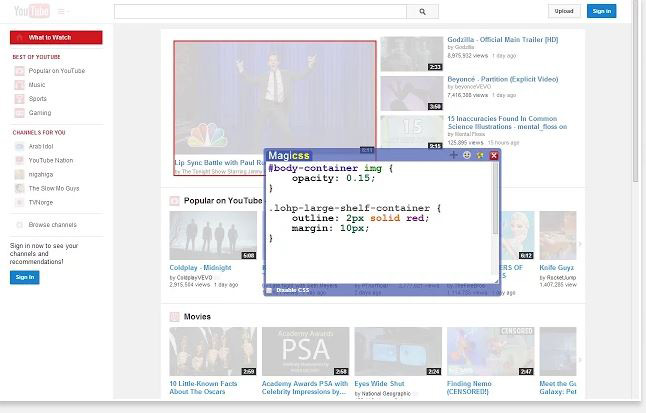The width and height of the screenshot is (646, 413).
Task: Open the Knife Guys video title
Action: pyautogui.click(x=557, y=268)
